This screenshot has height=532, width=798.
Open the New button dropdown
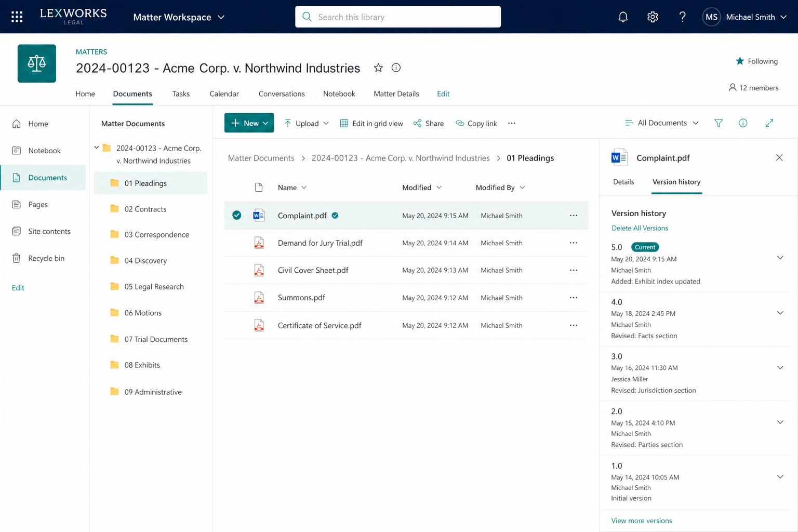click(x=249, y=123)
